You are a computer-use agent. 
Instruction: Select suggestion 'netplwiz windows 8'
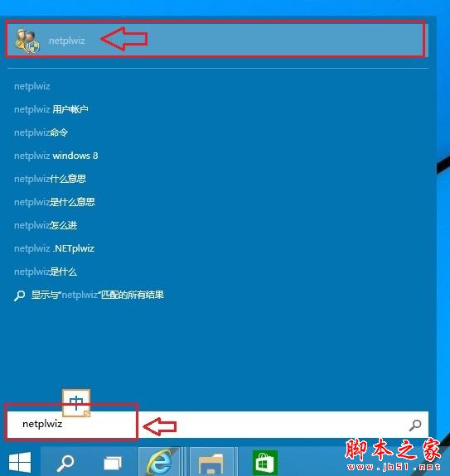[56, 156]
